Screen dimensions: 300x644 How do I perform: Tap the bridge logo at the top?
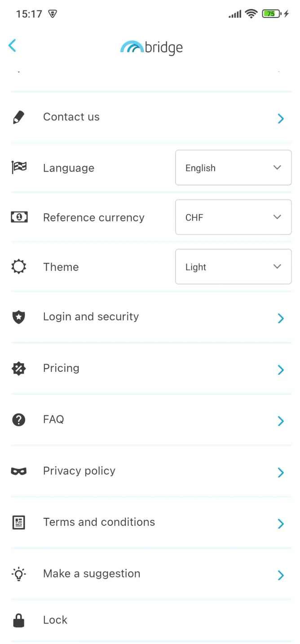tap(151, 47)
